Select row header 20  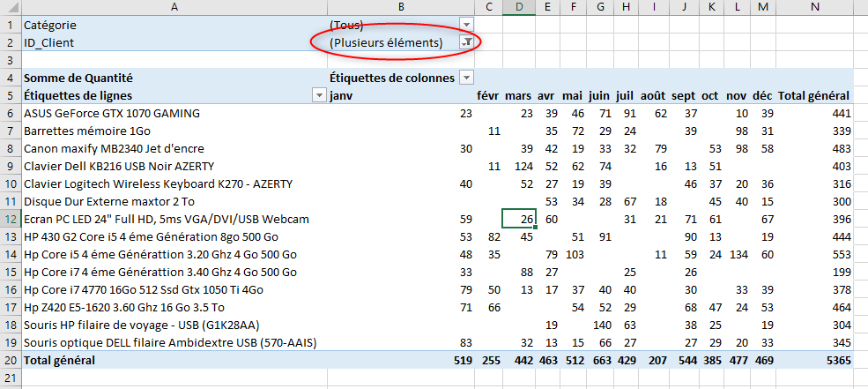click(x=11, y=360)
